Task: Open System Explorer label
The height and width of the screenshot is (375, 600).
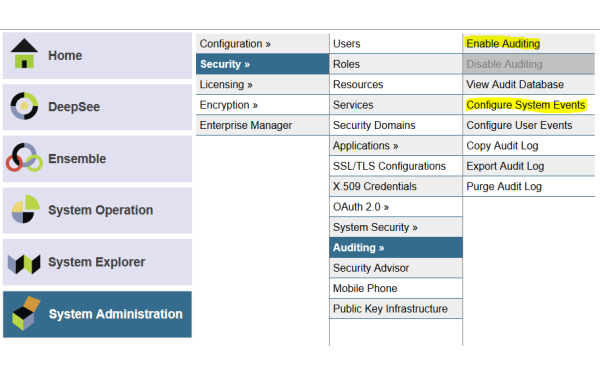Action: (x=96, y=262)
